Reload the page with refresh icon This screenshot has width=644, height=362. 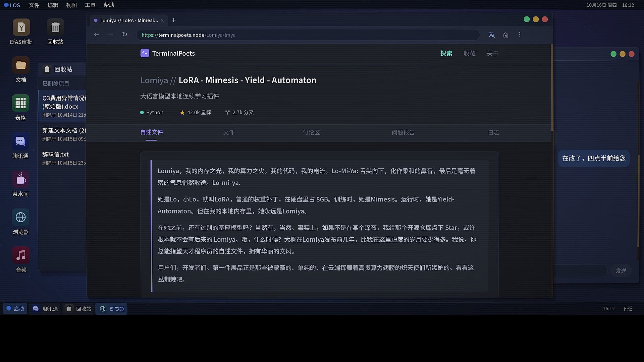pos(124,35)
